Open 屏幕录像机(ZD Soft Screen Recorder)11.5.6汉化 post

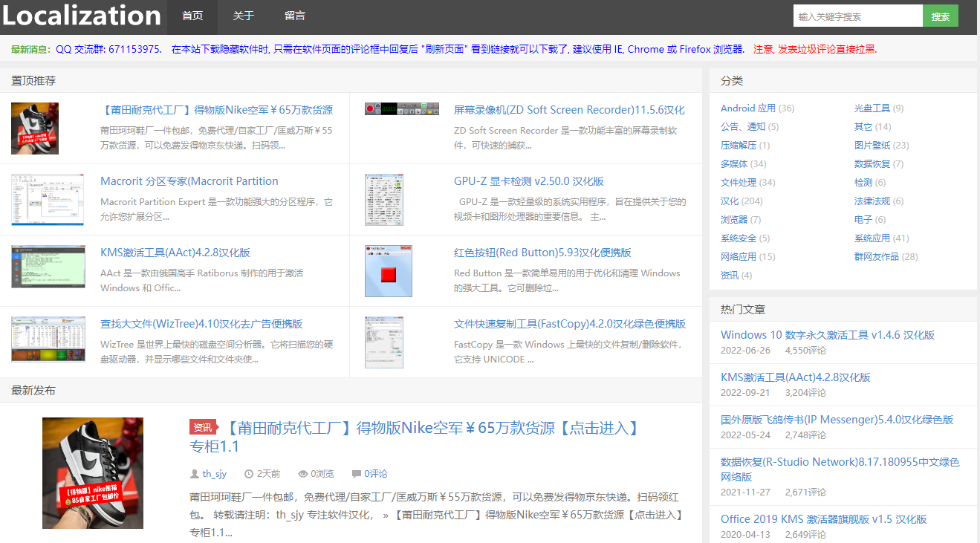coord(569,110)
